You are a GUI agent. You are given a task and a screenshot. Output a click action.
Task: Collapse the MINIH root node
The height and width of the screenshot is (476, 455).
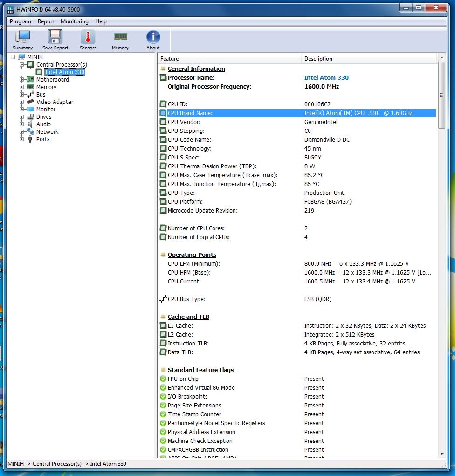(13, 57)
